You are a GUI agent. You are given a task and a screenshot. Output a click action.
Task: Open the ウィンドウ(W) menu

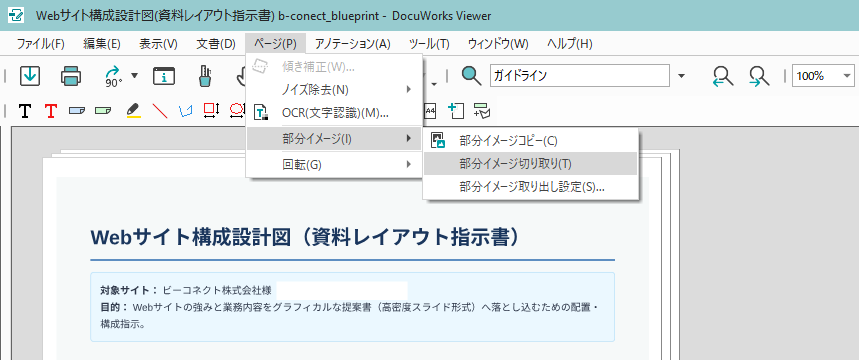coord(498,44)
